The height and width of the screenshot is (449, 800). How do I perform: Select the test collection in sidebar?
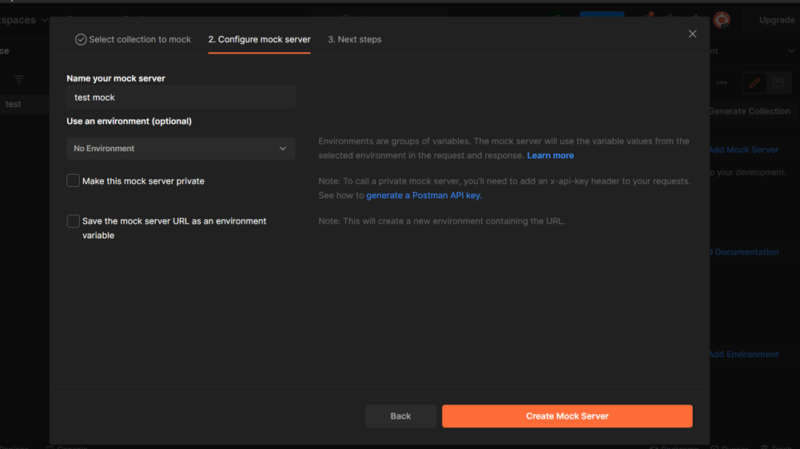pos(13,104)
